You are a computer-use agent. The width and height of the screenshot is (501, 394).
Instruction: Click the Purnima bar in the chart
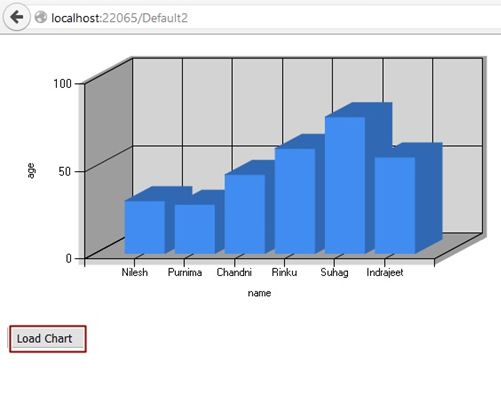(195, 229)
